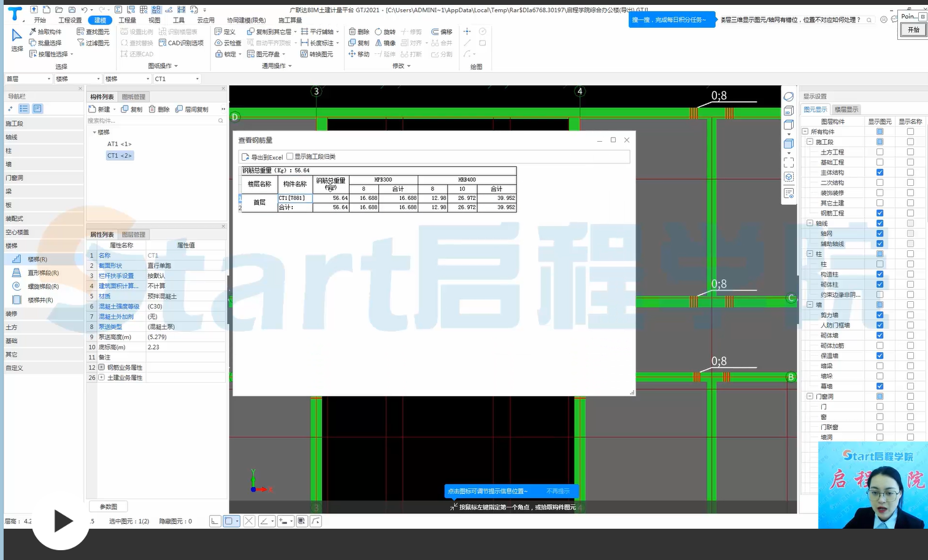This screenshot has width=928, height=560.
Task: Click 不再提示 in the blue tip bar
Action: [558, 491]
